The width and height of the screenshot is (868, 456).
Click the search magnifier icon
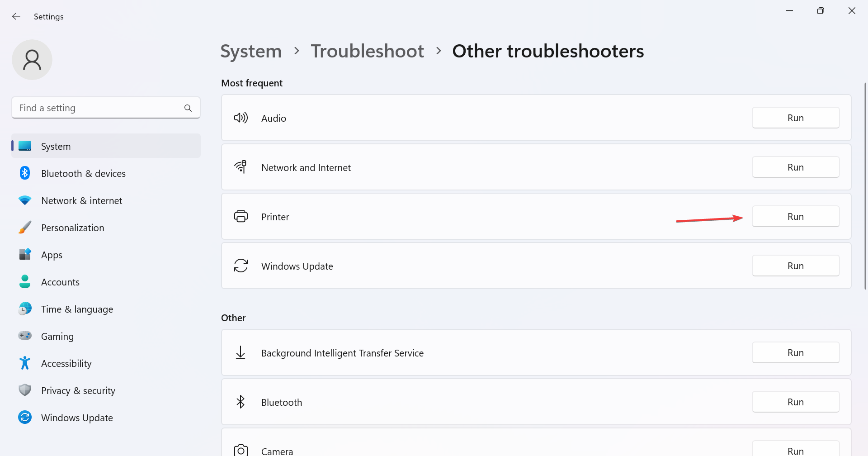(188, 108)
